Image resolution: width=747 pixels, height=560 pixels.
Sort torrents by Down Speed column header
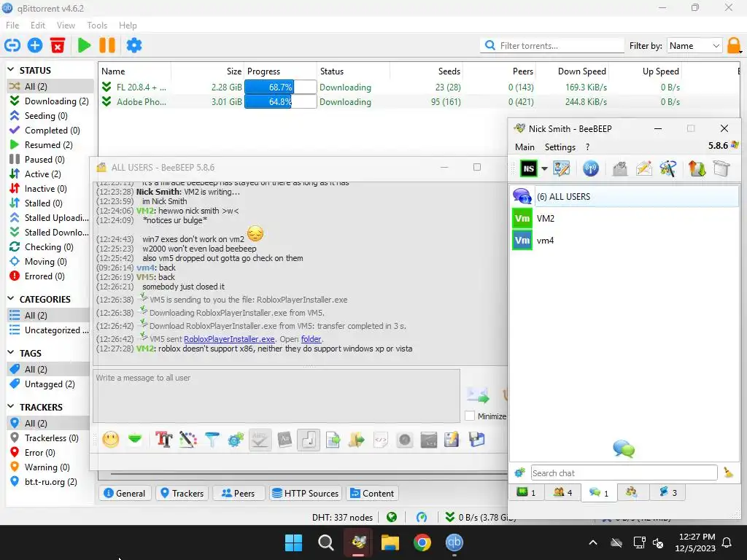tap(582, 71)
